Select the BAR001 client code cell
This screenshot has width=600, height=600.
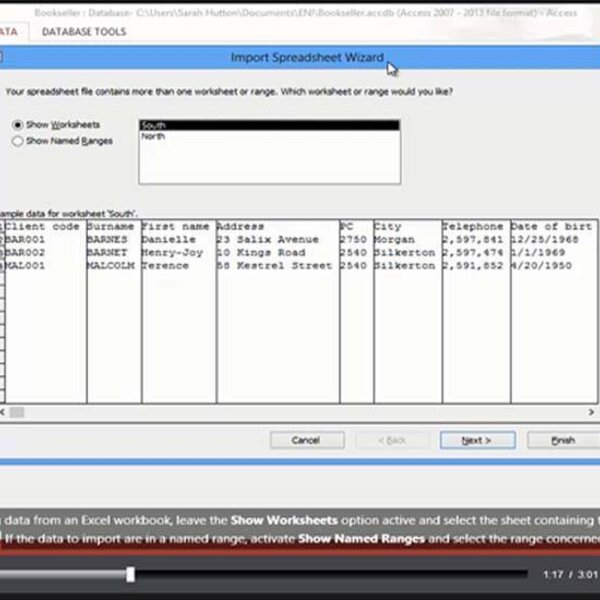(43, 240)
